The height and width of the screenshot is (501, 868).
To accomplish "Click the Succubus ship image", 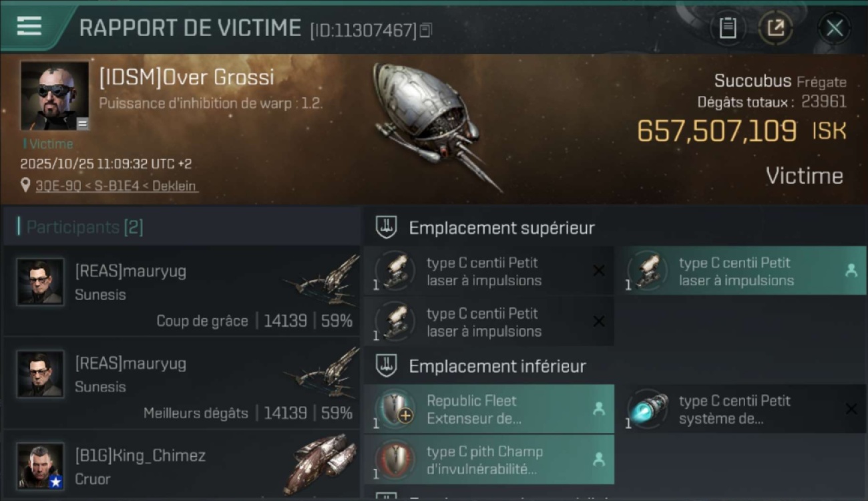I will (434, 126).
